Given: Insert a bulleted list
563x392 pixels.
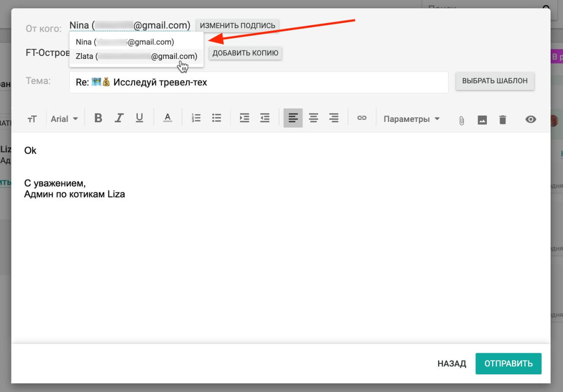Looking at the screenshot, I should [216, 118].
